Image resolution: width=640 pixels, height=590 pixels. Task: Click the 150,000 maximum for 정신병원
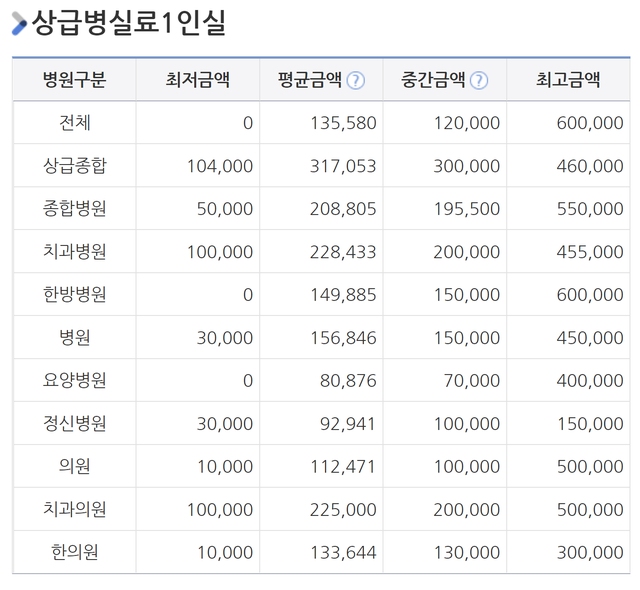point(590,424)
